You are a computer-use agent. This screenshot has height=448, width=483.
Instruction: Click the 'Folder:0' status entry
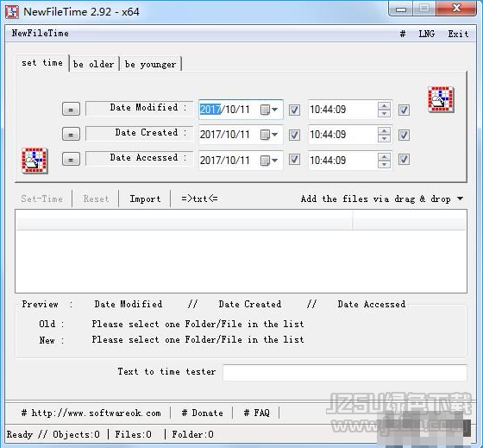pos(193,435)
